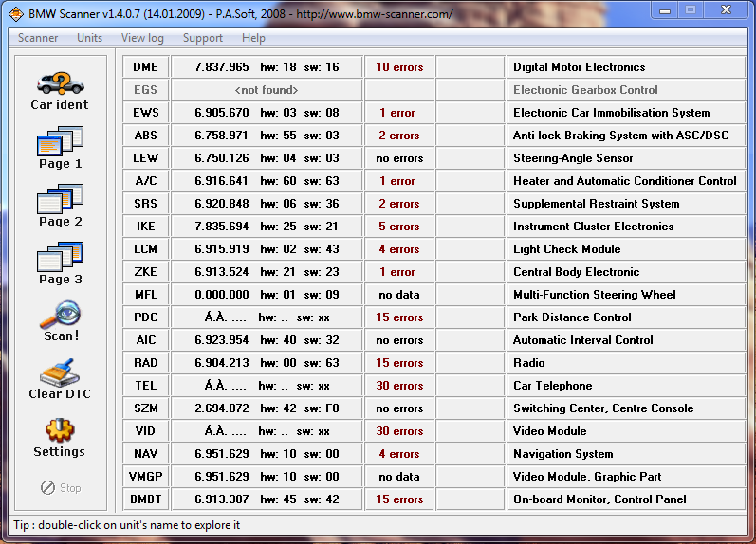Click 'Central Body Electronic' description
This screenshot has height=544, width=756.
click(x=576, y=272)
